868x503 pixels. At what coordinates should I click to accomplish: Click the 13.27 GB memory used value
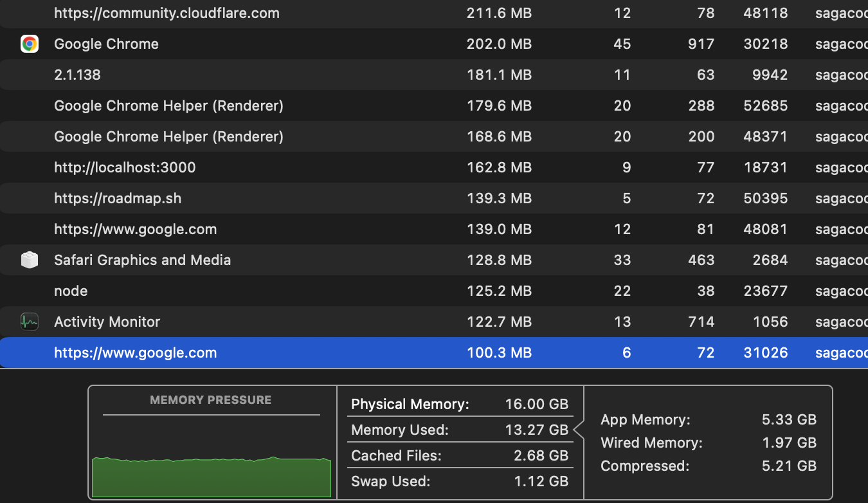coord(536,430)
